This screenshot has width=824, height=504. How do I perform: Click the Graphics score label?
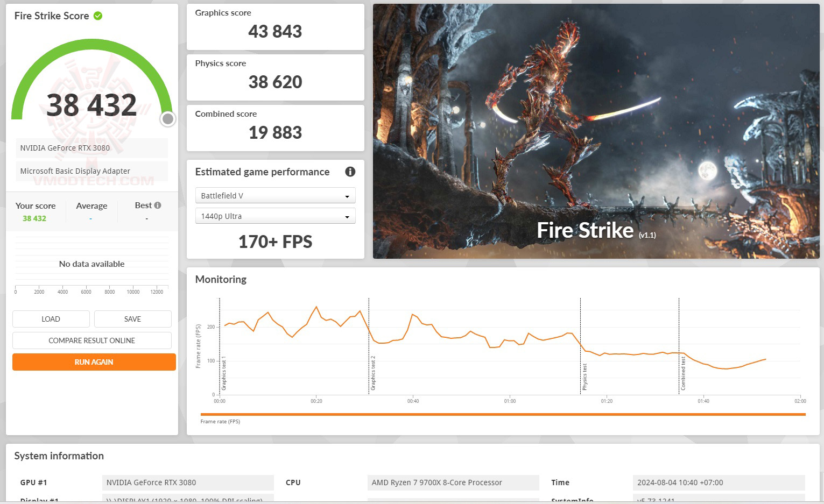point(223,13)
